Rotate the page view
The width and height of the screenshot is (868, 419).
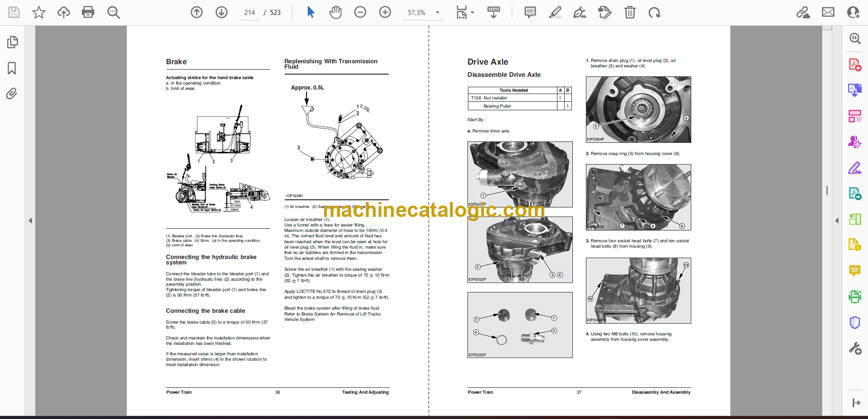click(654, 12)
